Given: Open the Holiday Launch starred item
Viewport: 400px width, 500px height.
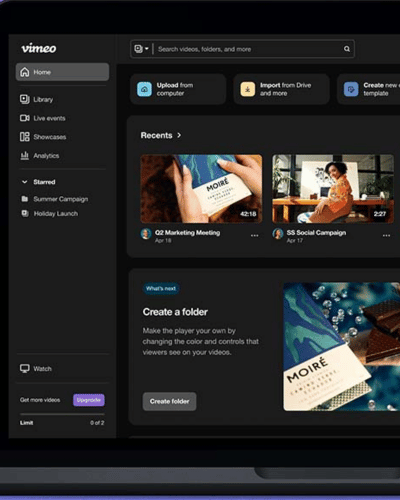Looking at the screenshot, I should pos(56,214).
